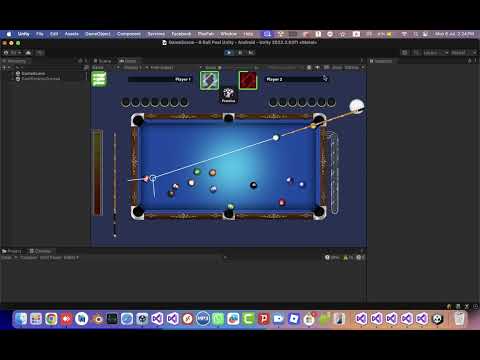Toggle Stats in the Game view toolbar
This screenshot has height=360, width=480.
(337, 68)
